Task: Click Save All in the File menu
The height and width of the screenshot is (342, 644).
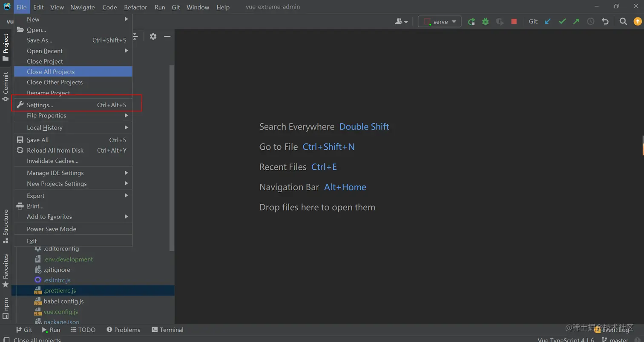Action: (73, 140)
